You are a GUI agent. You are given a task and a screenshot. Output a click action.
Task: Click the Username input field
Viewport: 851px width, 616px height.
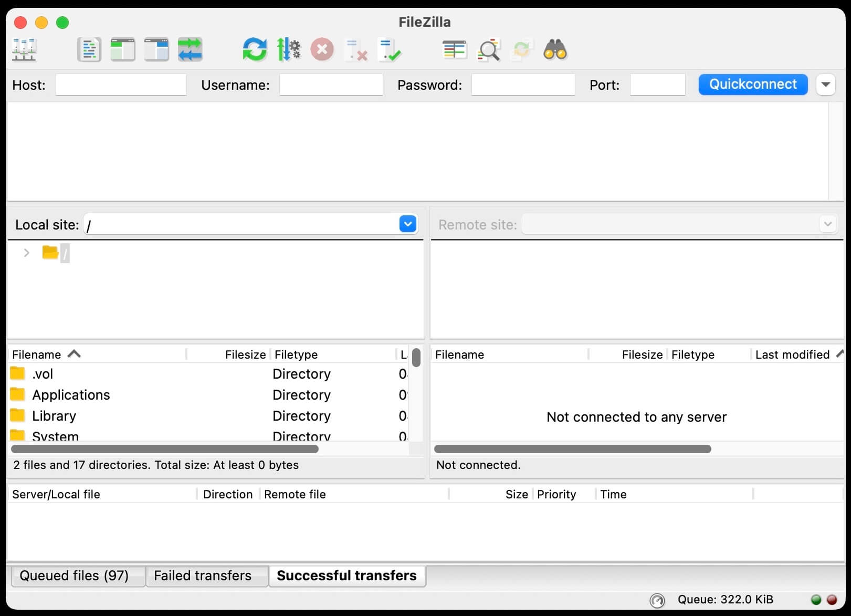click(x=331, y=85)
